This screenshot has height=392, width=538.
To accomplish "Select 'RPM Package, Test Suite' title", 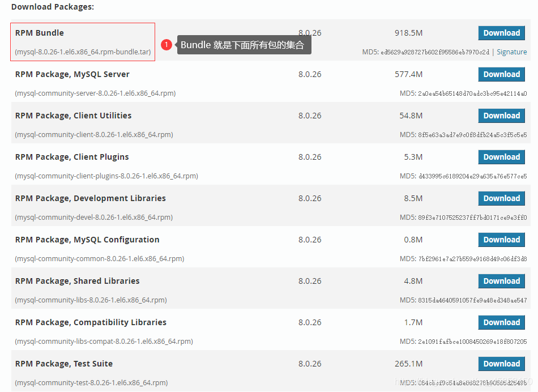I will click(x=64, y=364).
